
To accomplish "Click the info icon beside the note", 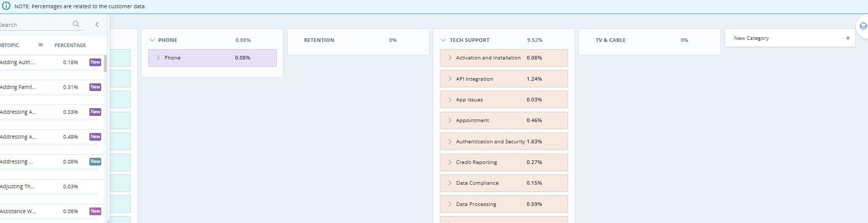I will pyautogui.click(x=6, y=6).
